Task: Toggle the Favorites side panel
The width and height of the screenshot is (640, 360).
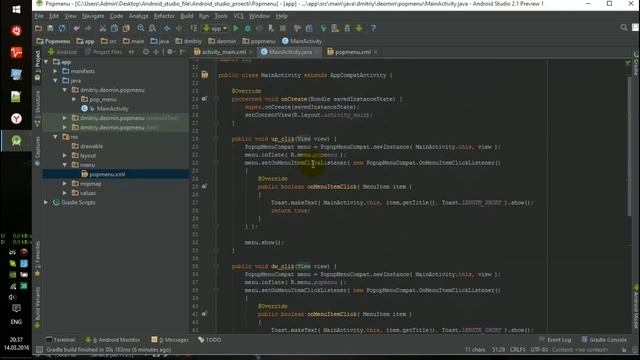Action: 38,258
